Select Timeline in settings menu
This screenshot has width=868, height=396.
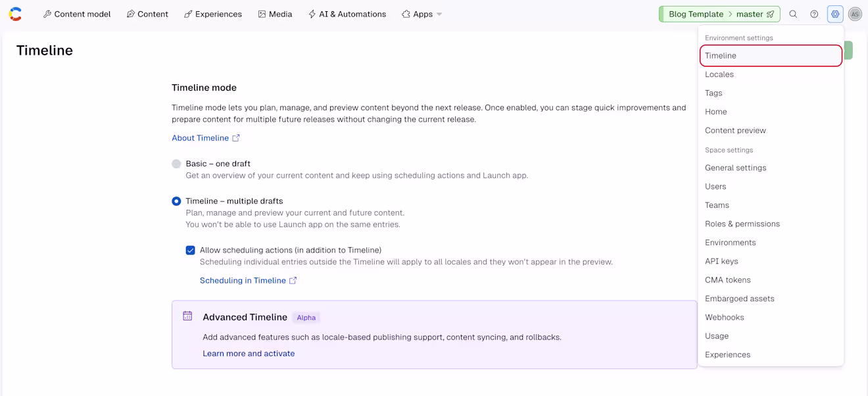coord(771,56)
